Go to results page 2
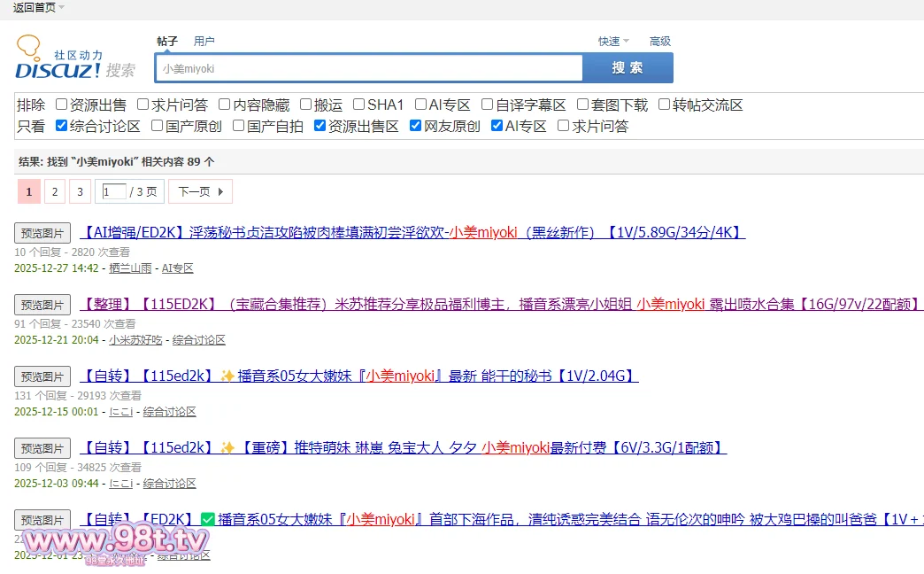The image size is (924, 574). [x=54, y=191]
